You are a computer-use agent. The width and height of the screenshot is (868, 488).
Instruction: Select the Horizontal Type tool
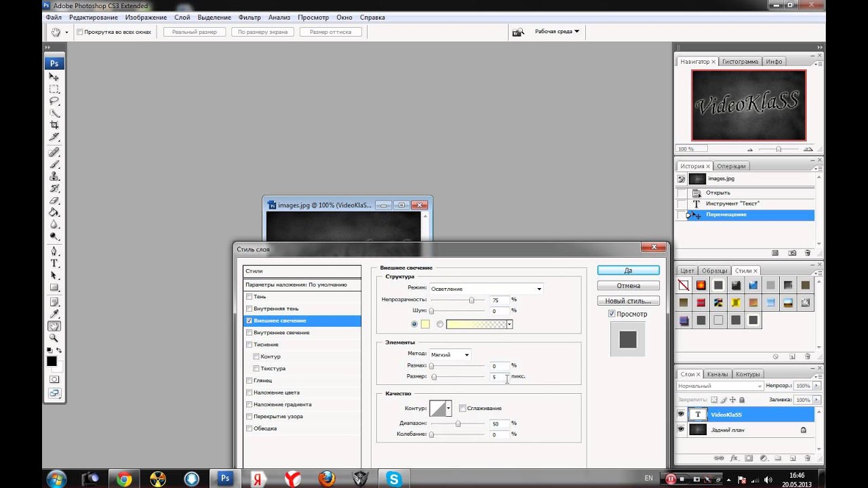[54, 264]
